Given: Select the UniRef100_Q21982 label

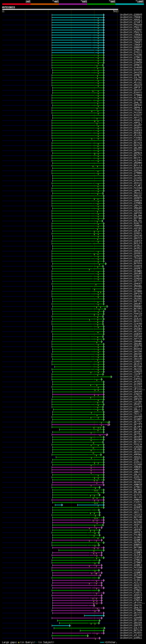Looking at the screenshot, I should [x=131, y=505].
